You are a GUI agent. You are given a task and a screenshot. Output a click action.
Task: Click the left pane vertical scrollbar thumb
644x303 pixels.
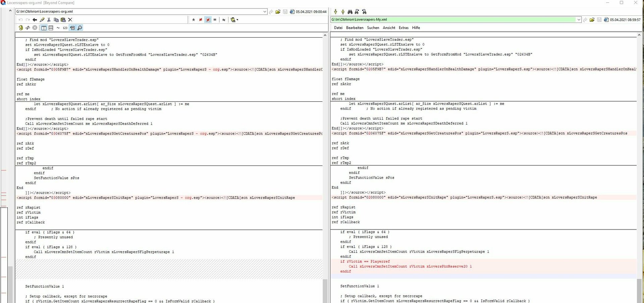pyautogui.click(x=325, y=291)
